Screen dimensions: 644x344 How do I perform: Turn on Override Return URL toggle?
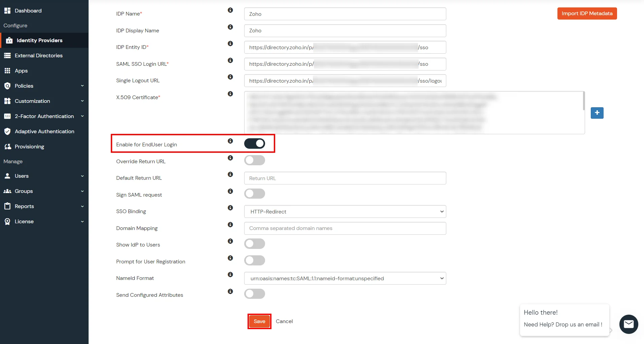point(255,160)
